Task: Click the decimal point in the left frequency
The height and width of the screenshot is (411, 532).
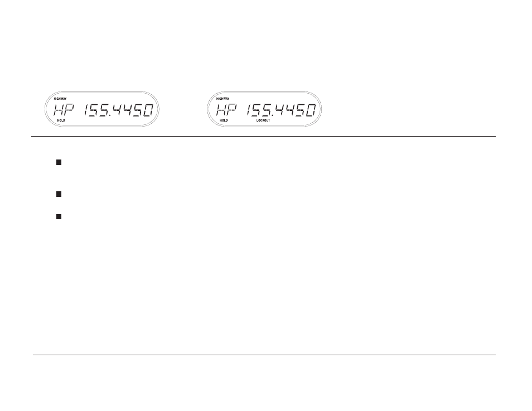Action: click(111, 115)
